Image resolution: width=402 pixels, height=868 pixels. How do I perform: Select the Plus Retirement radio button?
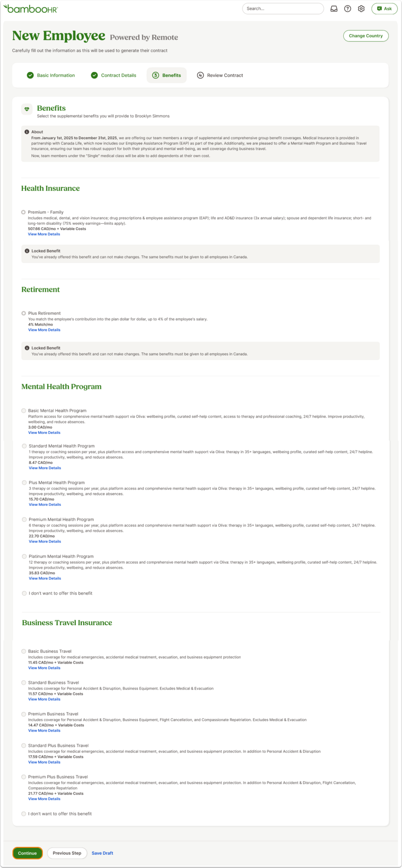pyautogui.click(x=24, y=313)
